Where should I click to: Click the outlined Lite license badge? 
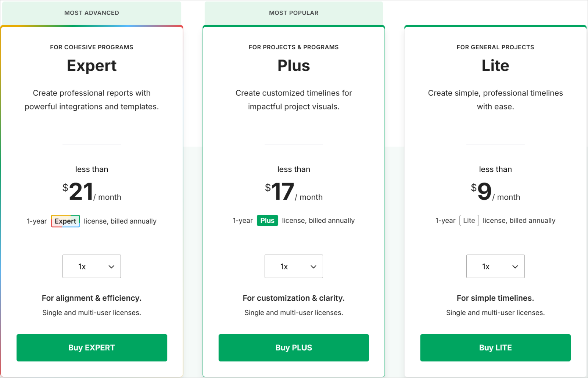(x=469, y=221)
